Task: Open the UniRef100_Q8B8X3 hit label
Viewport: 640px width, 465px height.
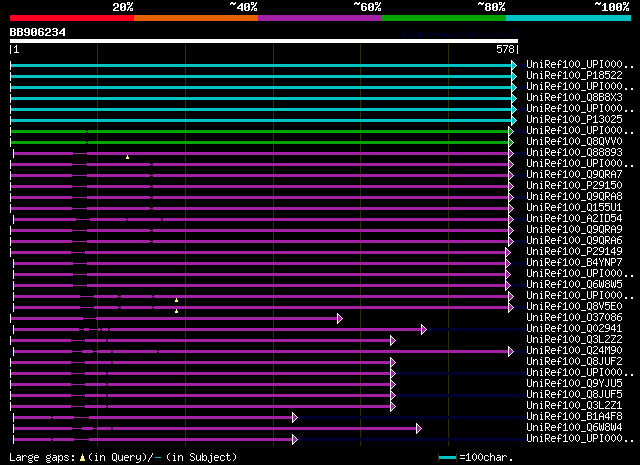Action: tap(574, 98)
